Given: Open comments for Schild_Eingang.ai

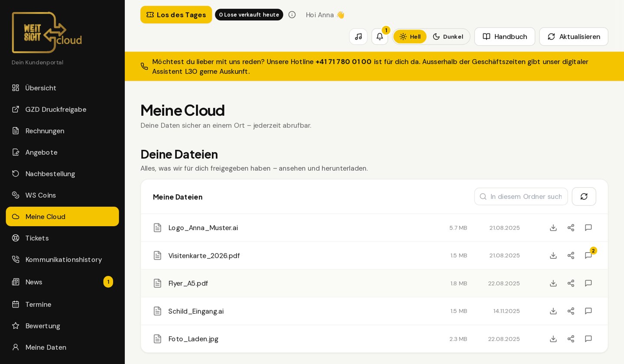Looking at the screenshot, I should point(588,311).
